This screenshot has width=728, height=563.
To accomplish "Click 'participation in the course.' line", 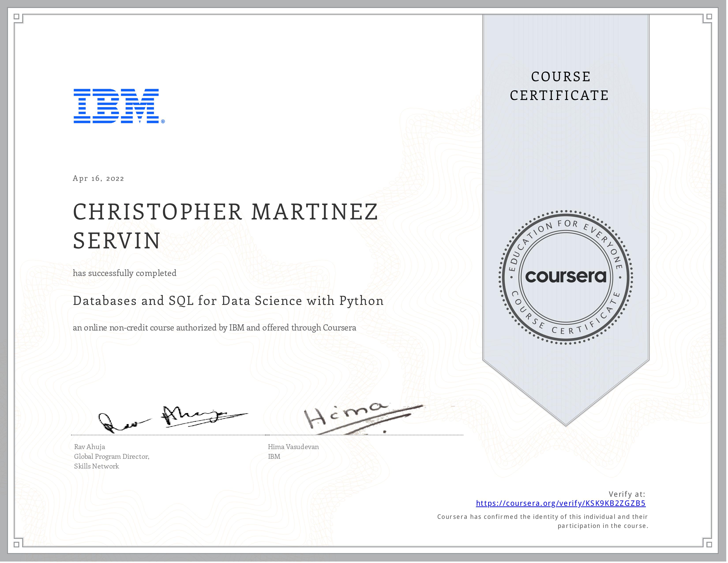I will (x=603, y=526).
